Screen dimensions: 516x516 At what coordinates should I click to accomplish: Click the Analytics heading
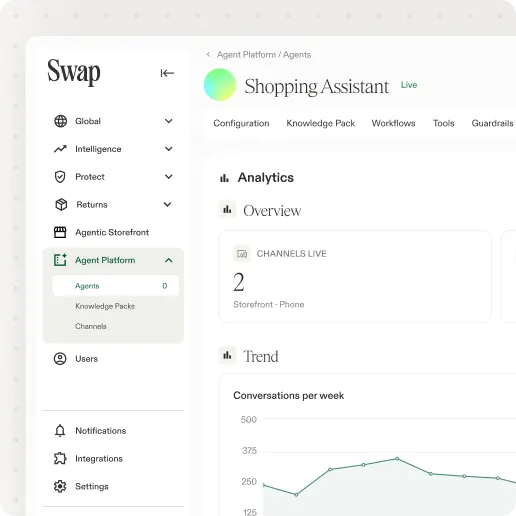coord(266,177)
